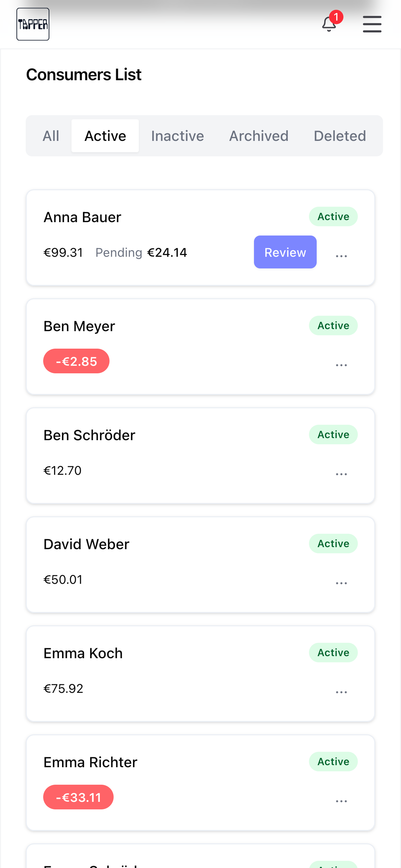Open more options for Ben Schröder
The height and width of the screenshot is (868, 401).
click(341, 474)
